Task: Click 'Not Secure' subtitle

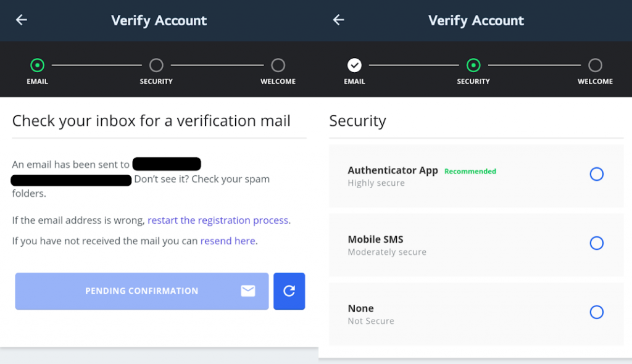Action: coord(371,321)
